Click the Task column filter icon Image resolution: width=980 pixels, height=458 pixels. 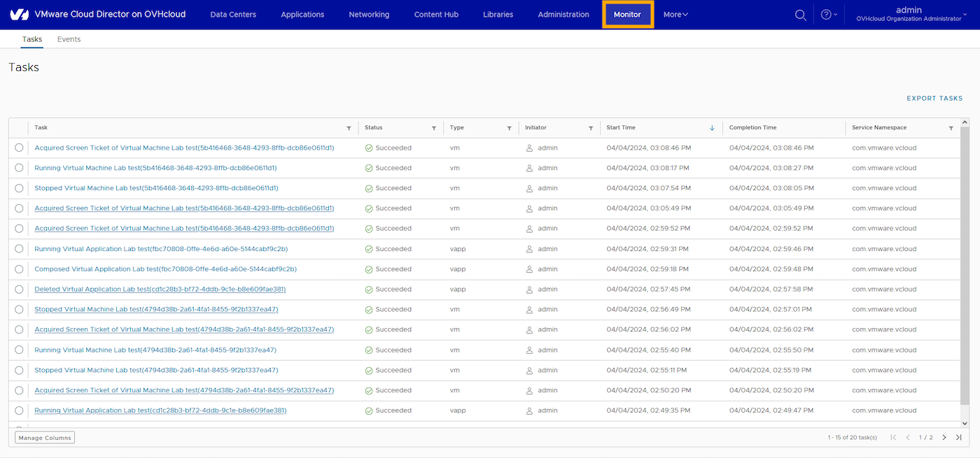349,128
